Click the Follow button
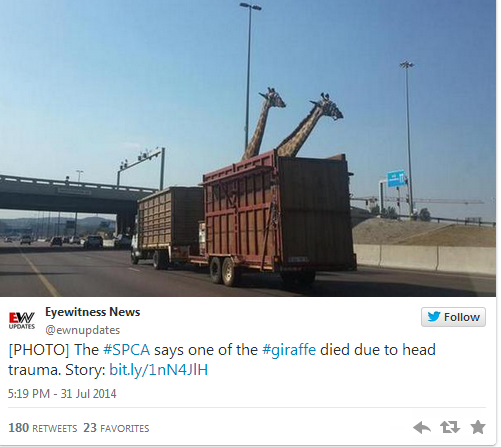 pos(453,317)
